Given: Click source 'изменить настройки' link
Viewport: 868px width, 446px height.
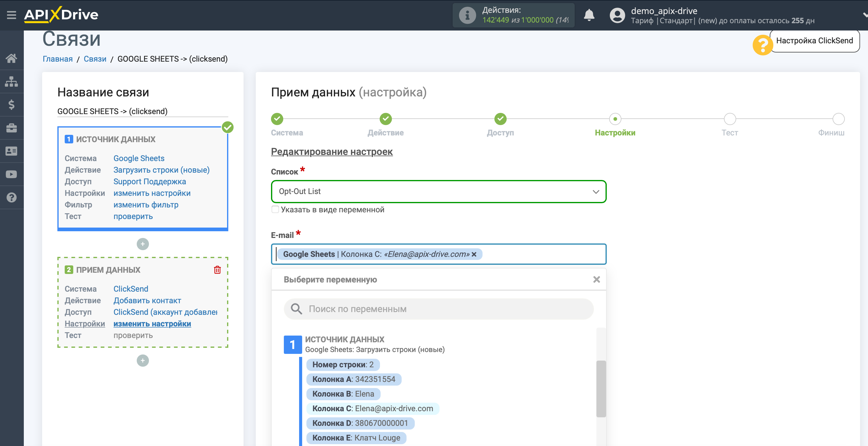Looking at the screenshot, I should click(x=152, y=193).
